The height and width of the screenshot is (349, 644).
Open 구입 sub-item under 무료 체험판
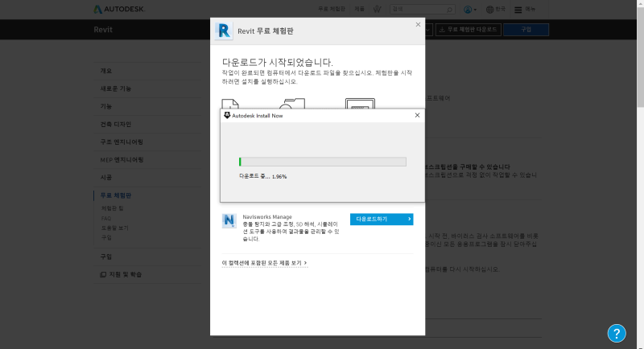point(106,237)
